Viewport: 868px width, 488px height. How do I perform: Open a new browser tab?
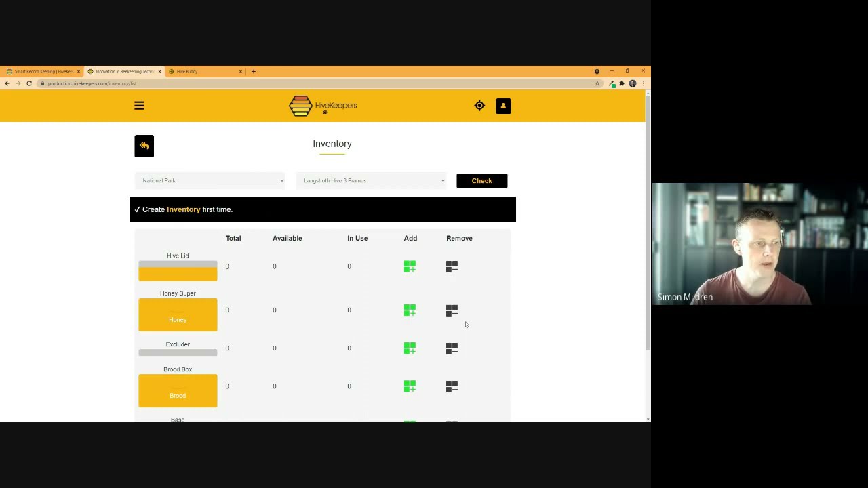[x=254, y=71]
